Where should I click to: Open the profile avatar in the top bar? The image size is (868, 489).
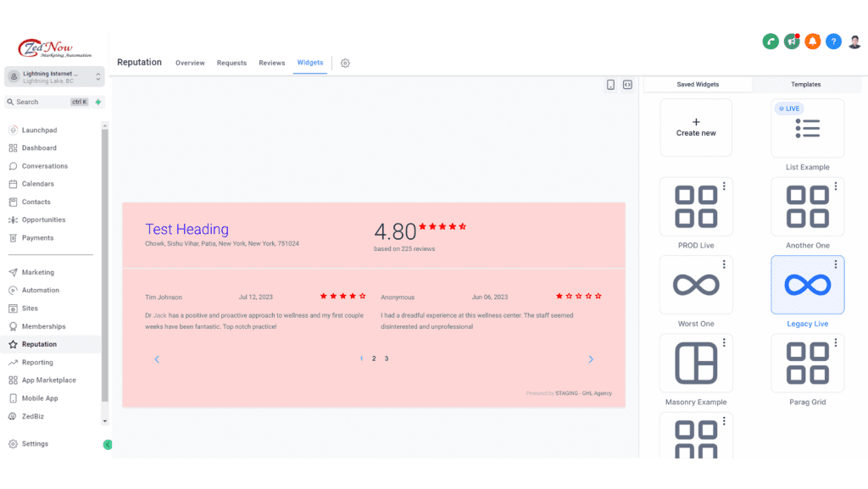(854, 41)
